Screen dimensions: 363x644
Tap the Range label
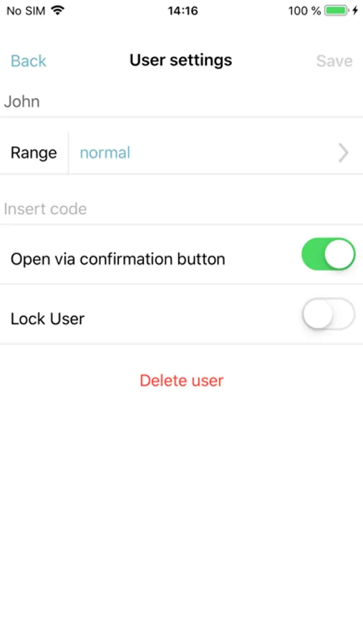pyautogui.click(x=34, y=153)
